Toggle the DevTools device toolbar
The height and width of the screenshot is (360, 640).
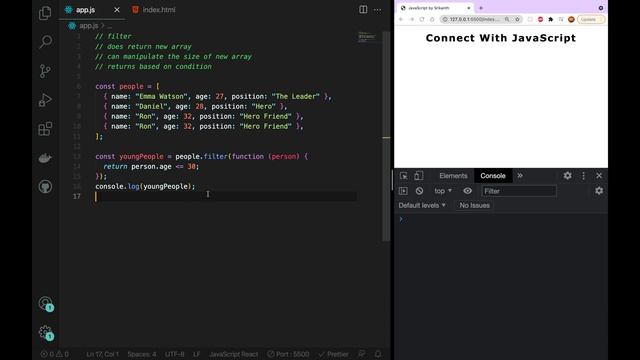click(418, 176)
